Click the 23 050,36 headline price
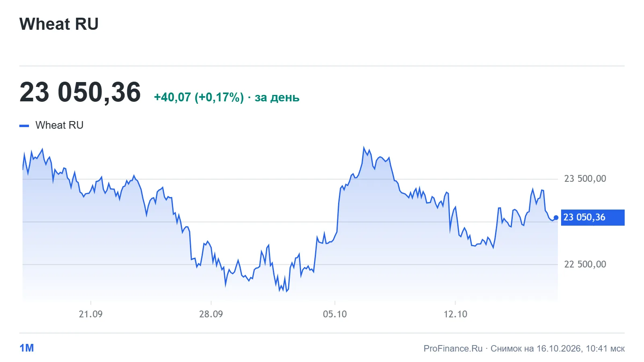The height and width of the screenshot is (362, 644). click(x=80, y=93)
